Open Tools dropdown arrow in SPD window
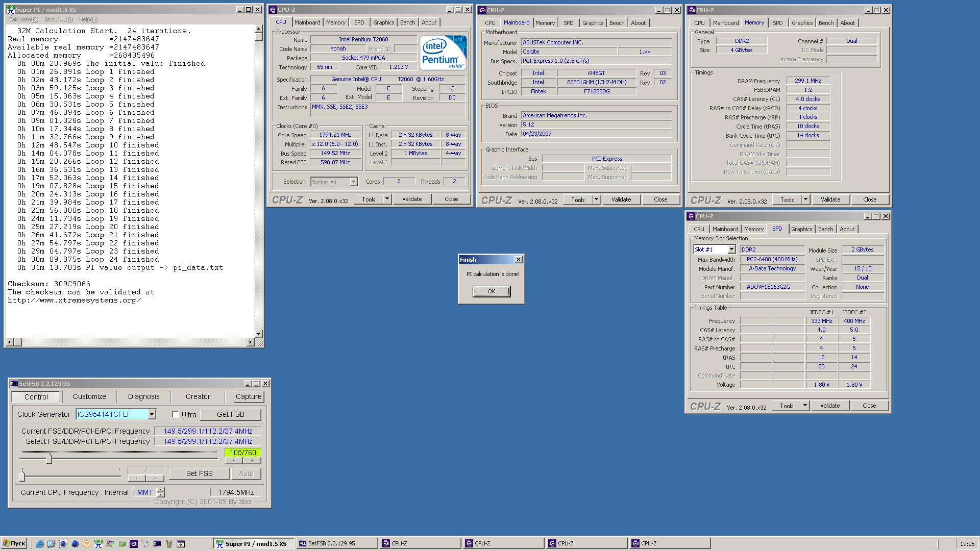This screenshot has height=551, width=980. pyautogui.click(x=805, y=406)
